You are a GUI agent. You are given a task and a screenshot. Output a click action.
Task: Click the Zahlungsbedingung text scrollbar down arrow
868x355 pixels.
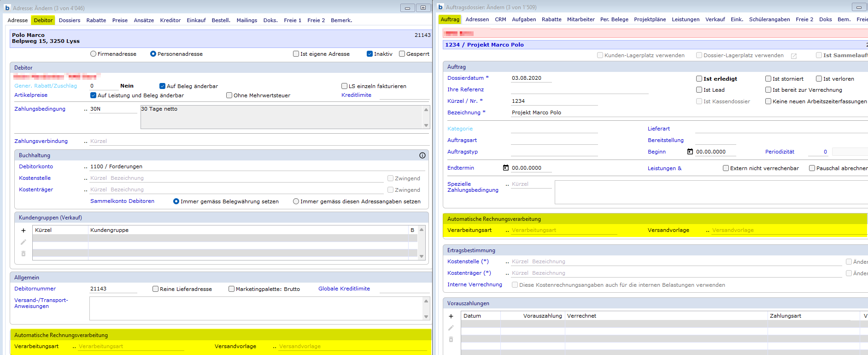tap(426, 125)
